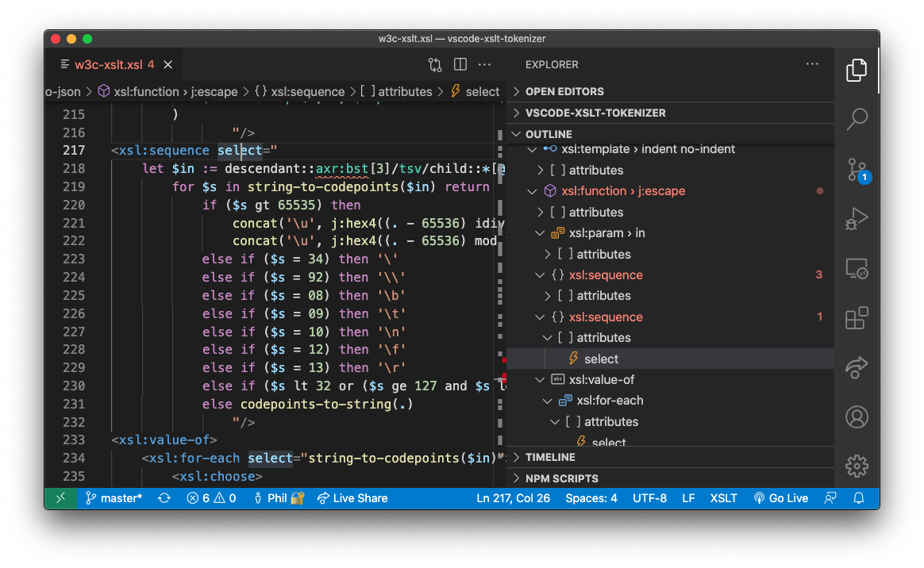Expand the Timeline section
This screenshot has height=568, width=924.
pyautogui.click(x=550, y=457)
